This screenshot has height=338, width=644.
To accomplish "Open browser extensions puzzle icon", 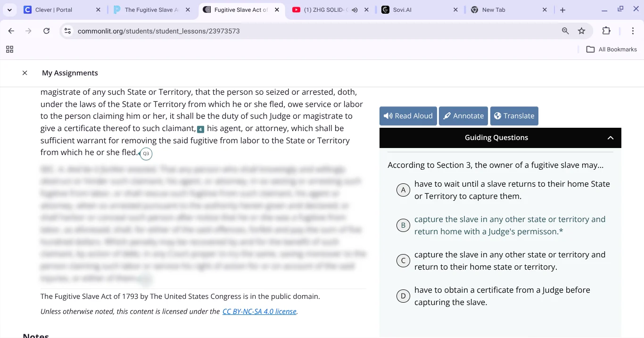I will tap(607, 31).
